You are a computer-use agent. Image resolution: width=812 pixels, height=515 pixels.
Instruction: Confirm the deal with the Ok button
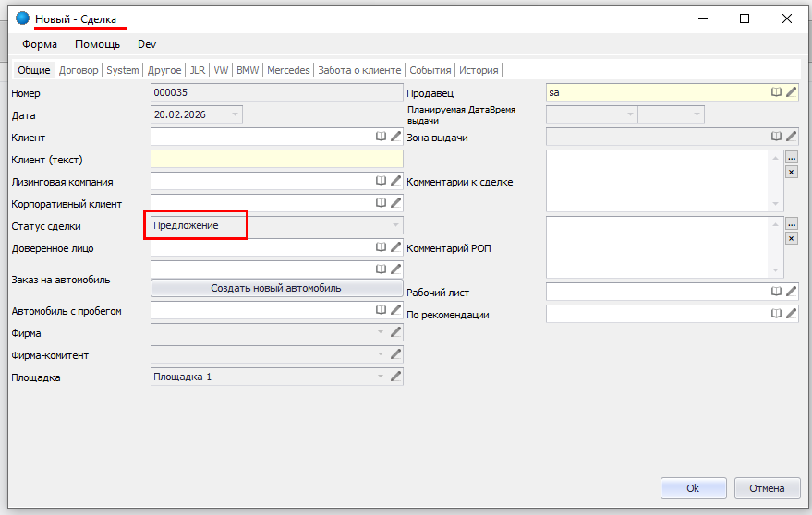click(693, 488)
